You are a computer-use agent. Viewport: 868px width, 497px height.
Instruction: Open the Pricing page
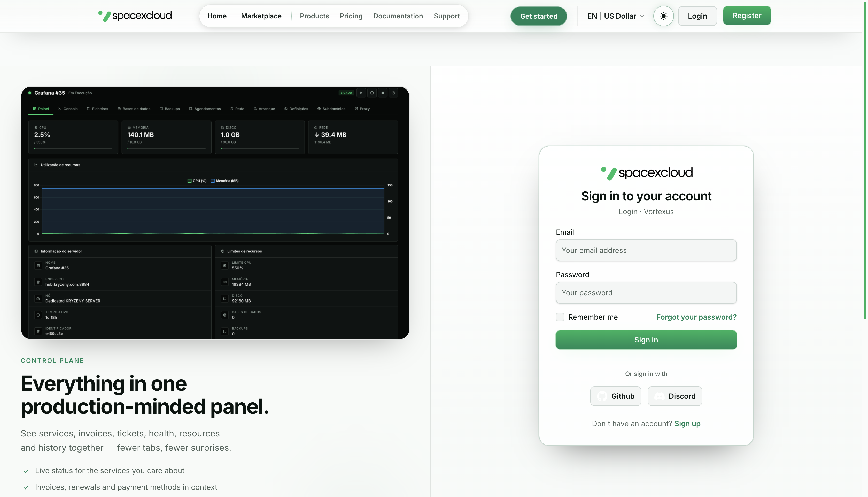[x=351, y=16]
